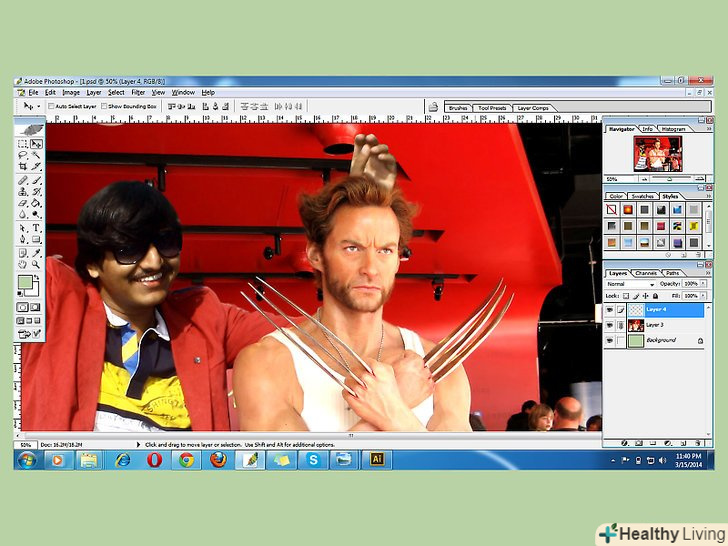The image size is (728, 546).
Task: Open the Normal blend mode dropdown
Action: pos(630,284)
